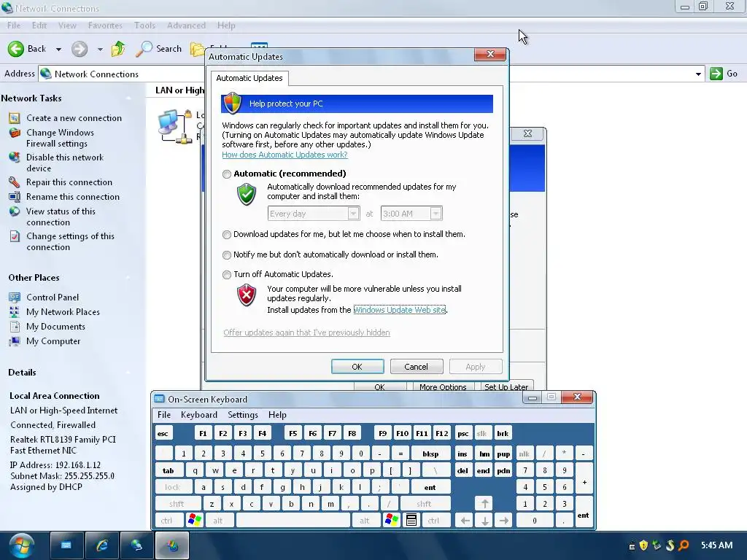Viewport: 747px width, 560px height.
Task: Click the Up folder icon in toolbar
Action: tap(117, 49)
